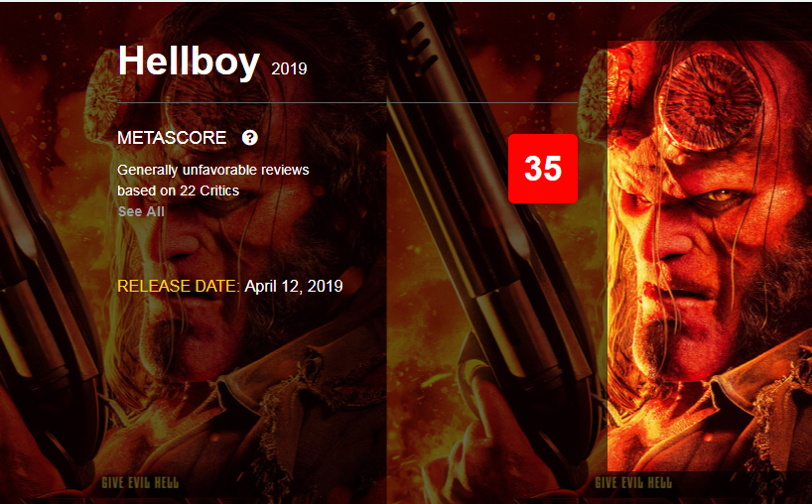Click the Generally unfavorable reviews text
812x504 pixels.
(213, 170)
